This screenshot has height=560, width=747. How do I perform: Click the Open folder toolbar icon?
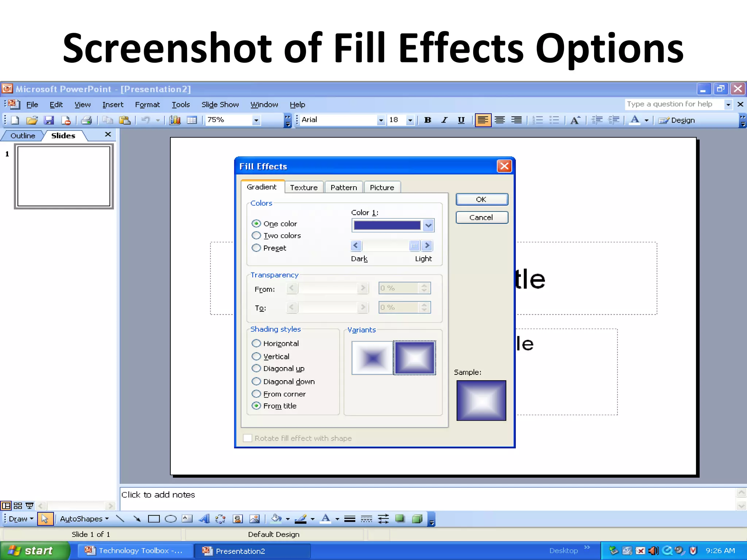pyautogui.click(x=32, y=120)
